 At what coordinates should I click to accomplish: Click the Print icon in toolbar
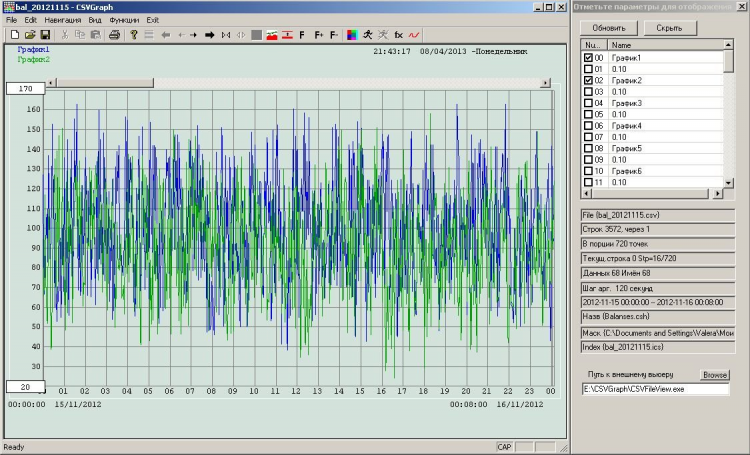click(114, 35)
